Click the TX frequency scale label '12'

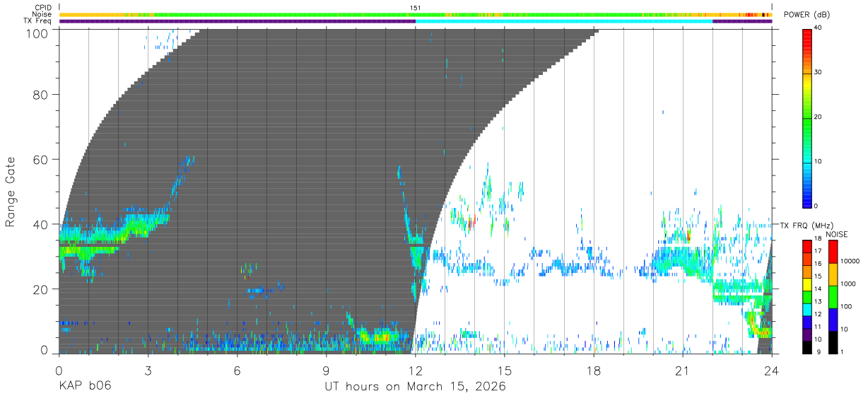click(x=819, y=314)
